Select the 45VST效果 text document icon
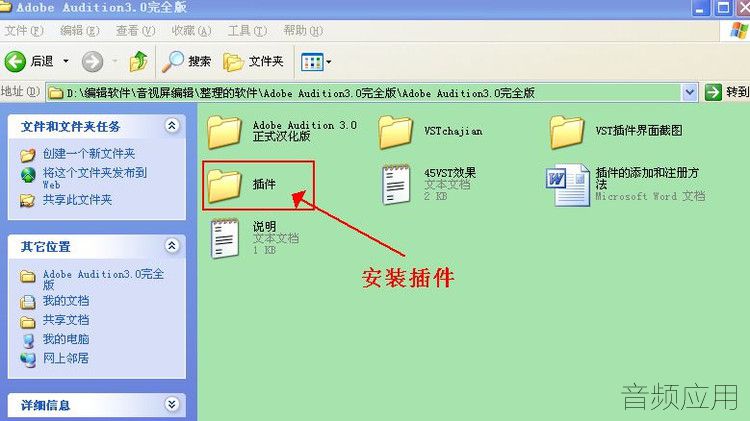Image resolution: width=750 pixels, height=421 pixels. click(396, 184)
